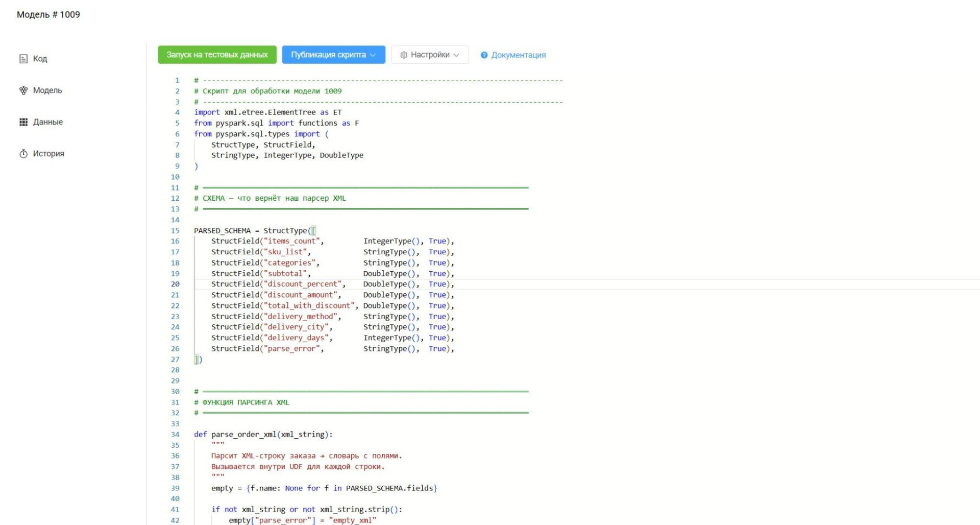Click the Данные grid icon in sidebar
Image resolution: width=980 pixels, height=525 pixels.
[x=23, y=122]
